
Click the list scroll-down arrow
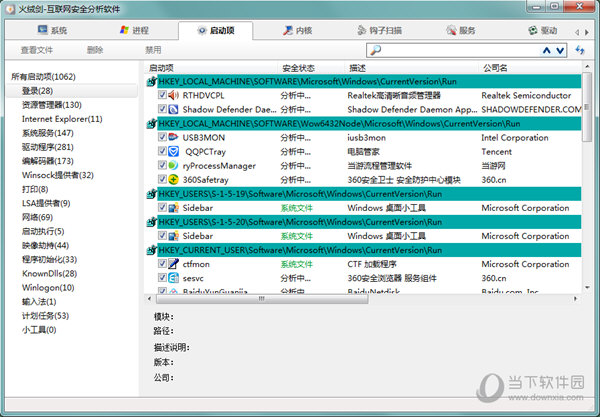click(x=587, y=288)
